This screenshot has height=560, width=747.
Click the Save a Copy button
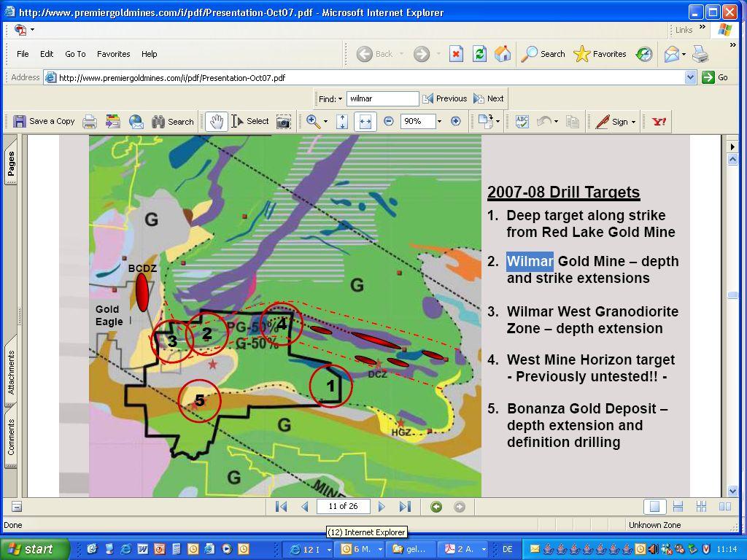[44, 122]
